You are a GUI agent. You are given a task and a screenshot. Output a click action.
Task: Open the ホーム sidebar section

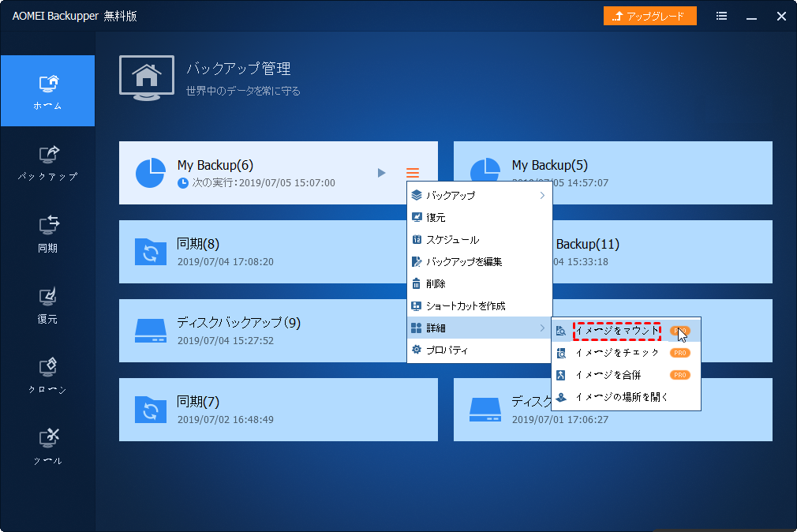pos(48,91)
